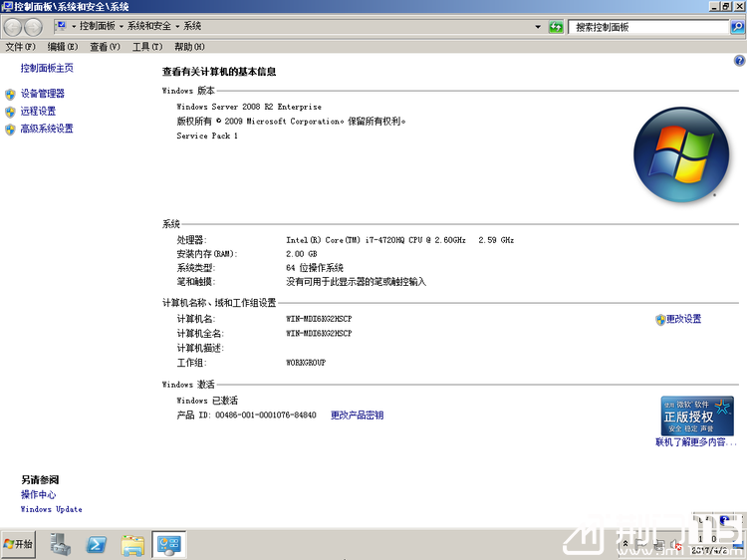Click the shield icon beside 设备管理器
The width and height of the screenshot is (747, 560).
[11, 94]
